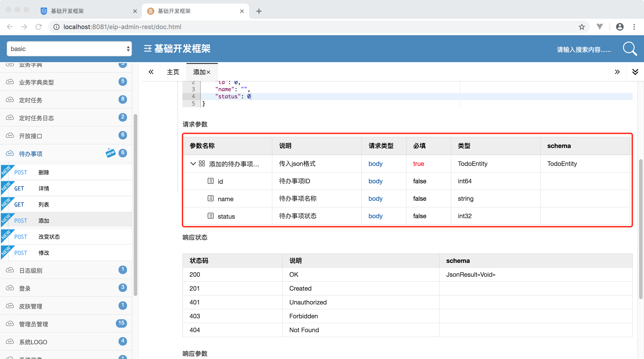Click the search magnifier icon in header
This screenshot has height=359, width=644.
pyautogui.click(x=629, y=49)
